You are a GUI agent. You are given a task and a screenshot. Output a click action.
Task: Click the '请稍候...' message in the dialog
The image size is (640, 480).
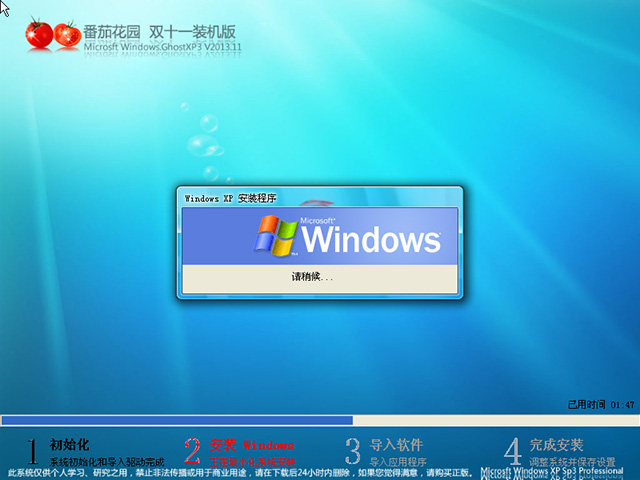point(312,277)
